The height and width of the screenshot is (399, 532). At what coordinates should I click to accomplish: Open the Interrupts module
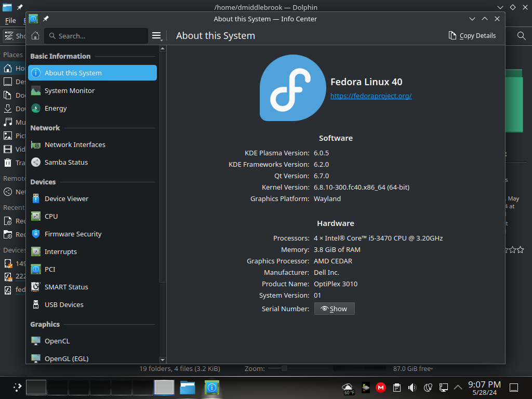92,251
